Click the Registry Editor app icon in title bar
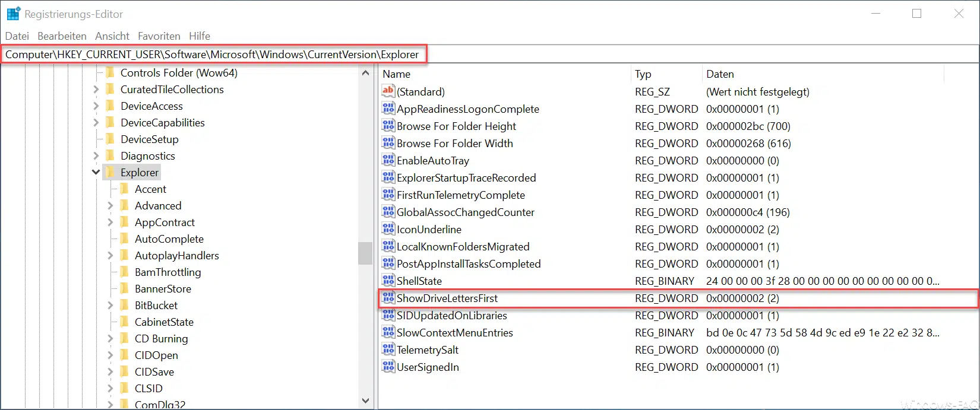980x410 pixels. [13, 14]
